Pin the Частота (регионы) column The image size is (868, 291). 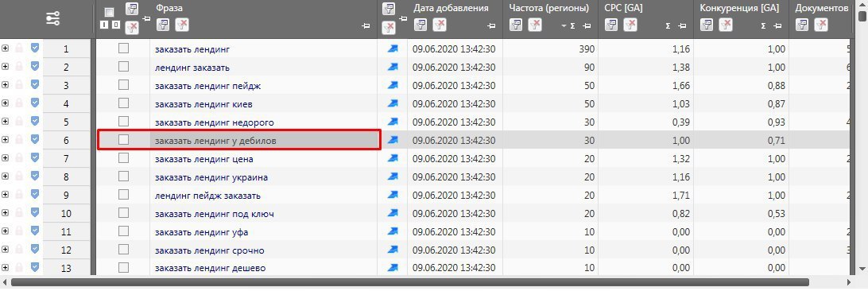tap(587, 25)
